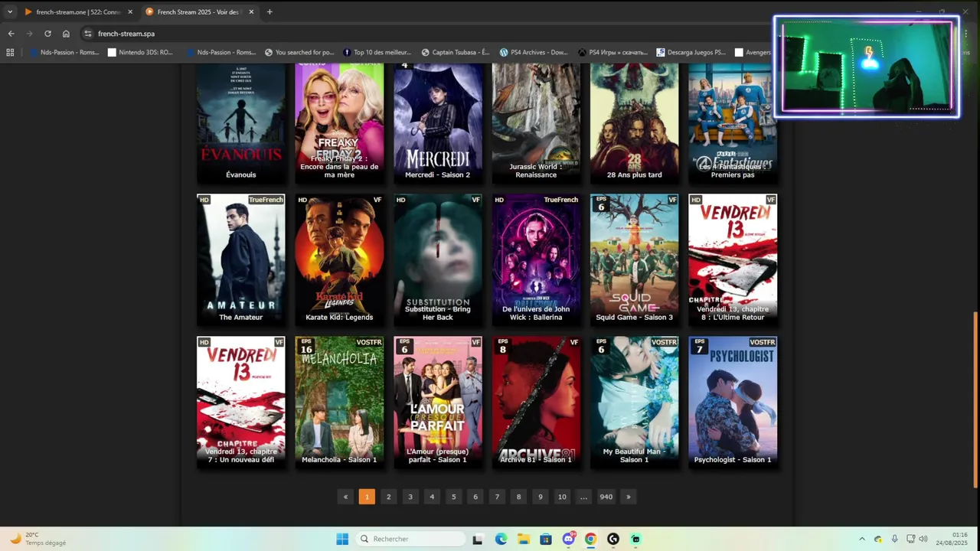Open the 28 Ans plus tard poster
The width and height of the screenshot is (980, 551).
pos(634,123)
